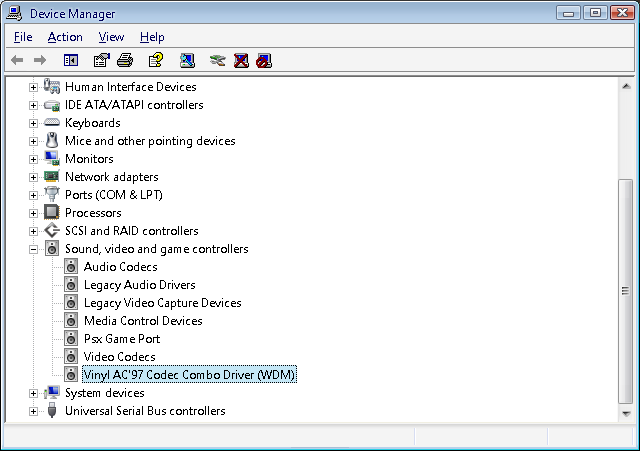Open Properties from the toolbar icon
Screen dimensions: 640x451
coord(102,61)
